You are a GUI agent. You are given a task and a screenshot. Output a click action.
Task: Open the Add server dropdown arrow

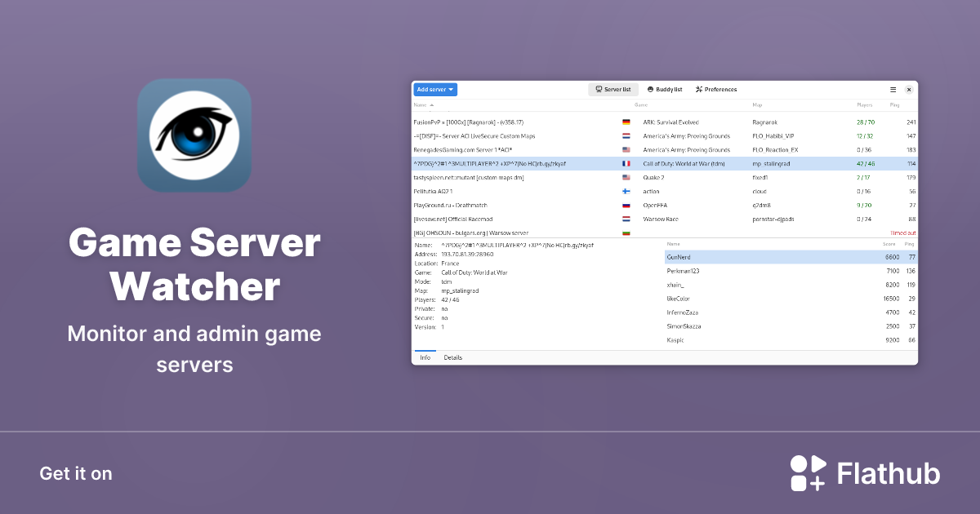[450, 89]
